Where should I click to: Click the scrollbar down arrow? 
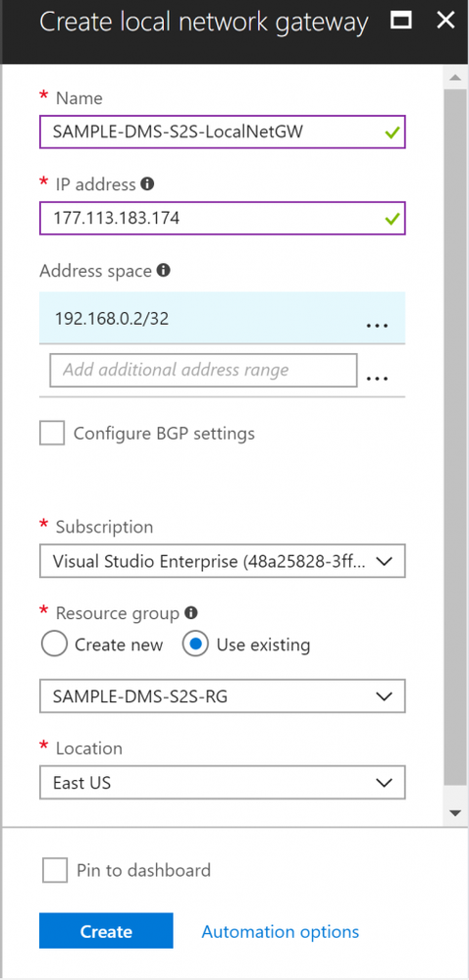tap(454, 812)
